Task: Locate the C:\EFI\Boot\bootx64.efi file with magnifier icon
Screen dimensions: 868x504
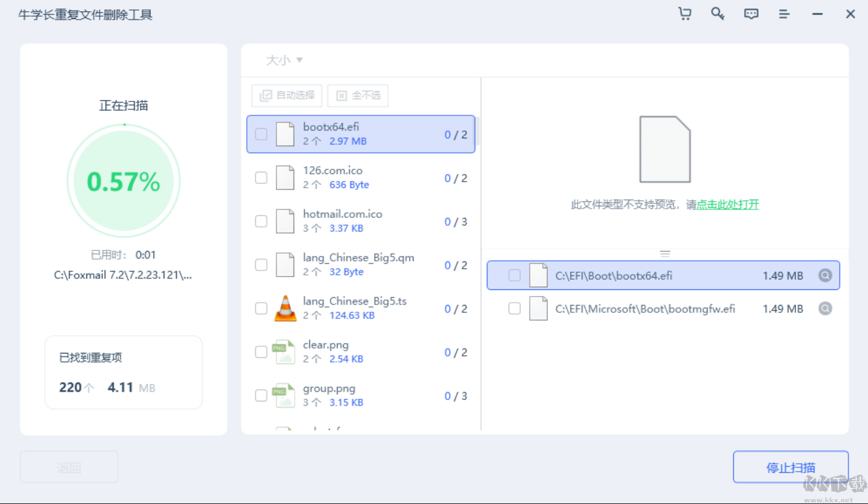Action: [x=825, y=275]
